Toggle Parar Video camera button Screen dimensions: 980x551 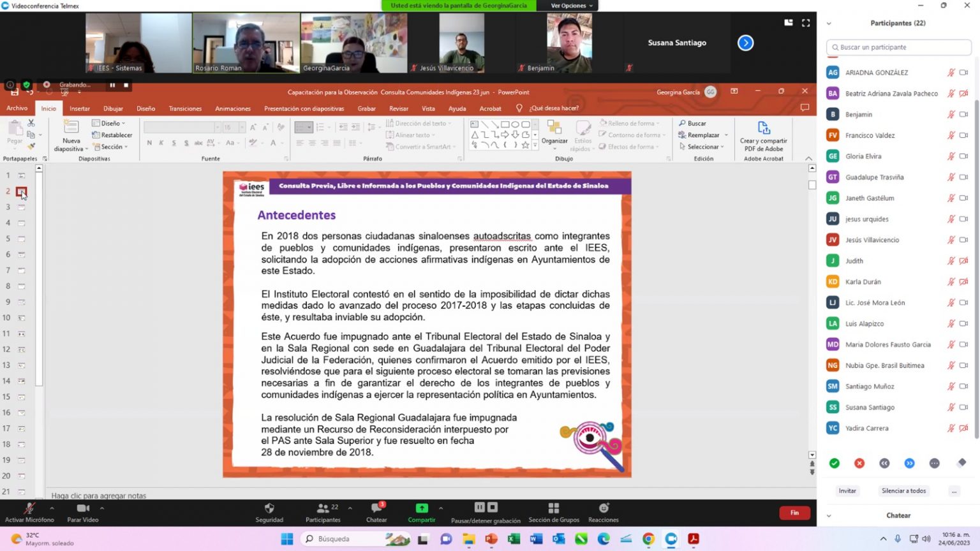(83, 508)
